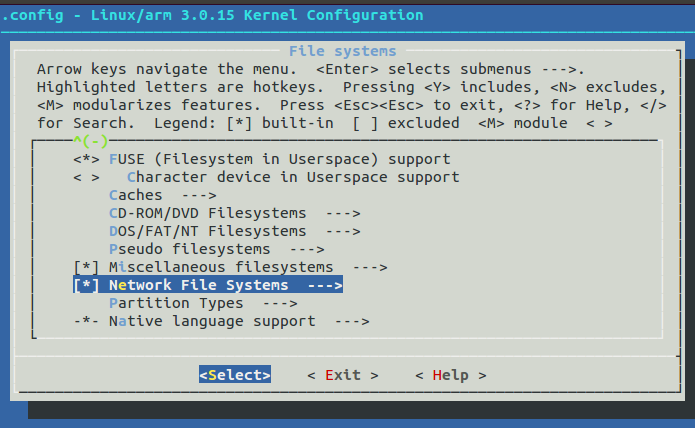The image size is (695, 428).
Task: Click the ^(-) scroll-up indicator
Action: click(91, 141)
